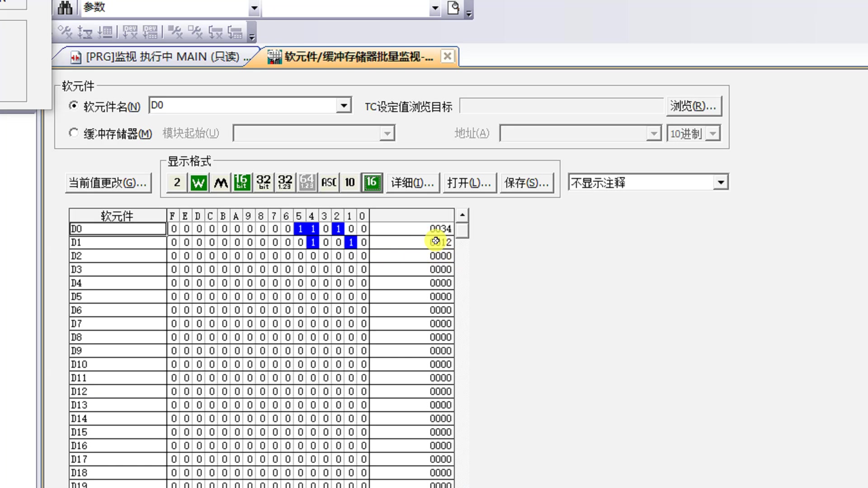
Task: Toggle bit 1 of D1
Action: coord(351,243)
